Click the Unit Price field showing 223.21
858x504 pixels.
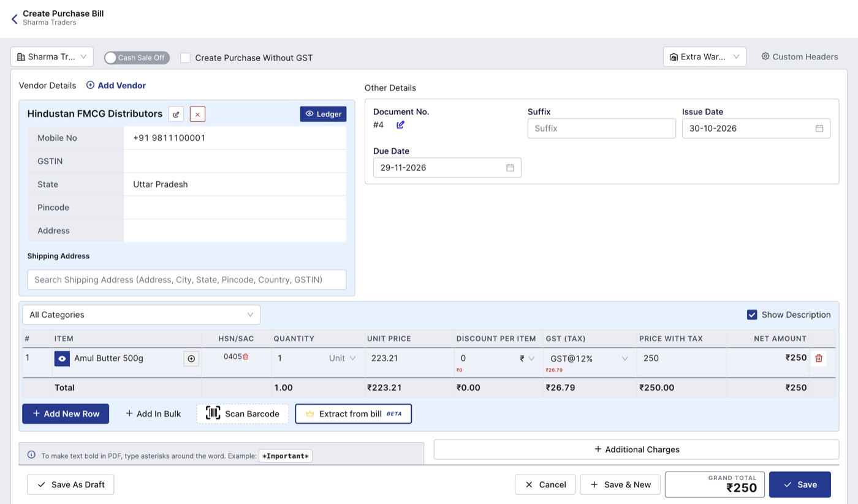(409, 358)
